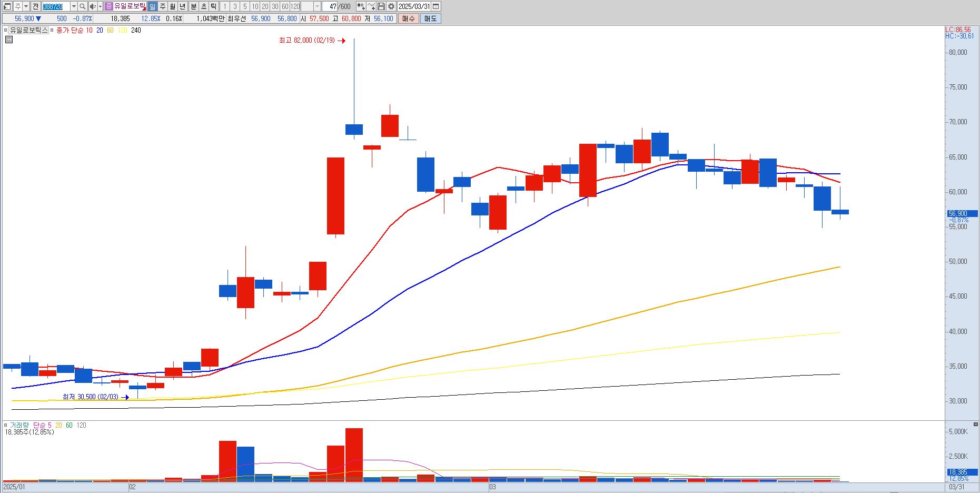Open the empty interval combo box dropdown
Viewport: 980px width, 493px height.
[317, 6]
